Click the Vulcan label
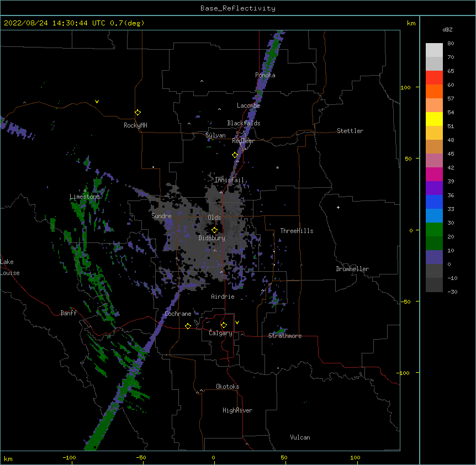The width and height of the screenshot is (476, 465). (300, 437)
